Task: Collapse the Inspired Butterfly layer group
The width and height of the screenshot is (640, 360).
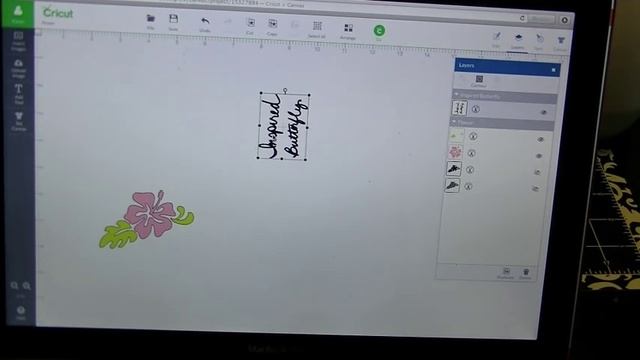Action: pos(457,95)
